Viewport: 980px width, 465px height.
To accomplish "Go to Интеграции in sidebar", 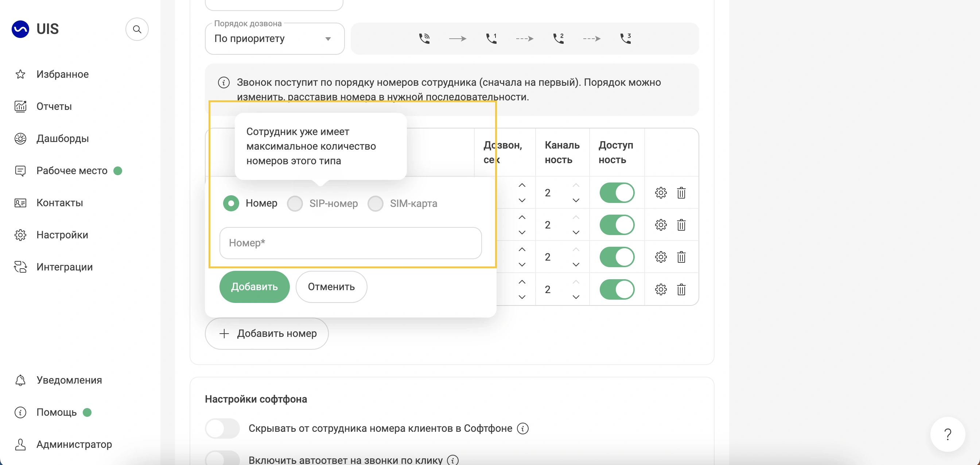I will (64, 267).
